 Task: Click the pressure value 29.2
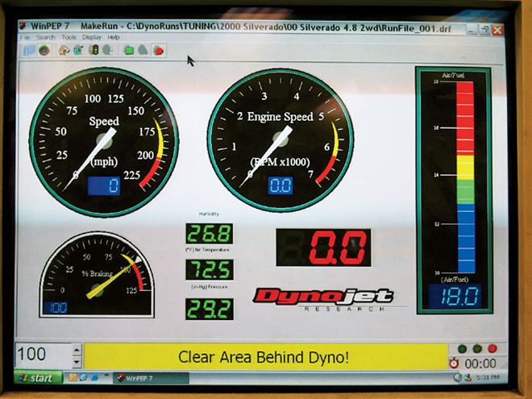point(210,309)
